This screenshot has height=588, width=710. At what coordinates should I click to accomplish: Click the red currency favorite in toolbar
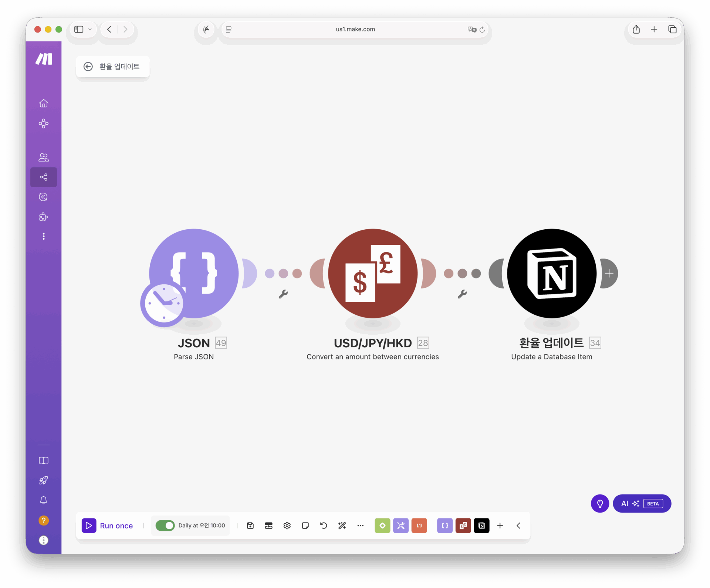point(463,526)
